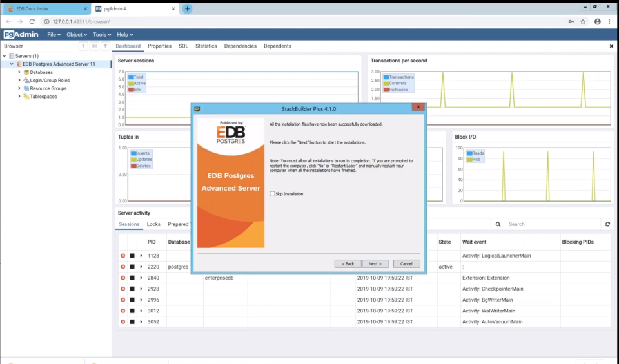Click the Servers (1) icon
The image size is (619, 364).
coord(12,56)
